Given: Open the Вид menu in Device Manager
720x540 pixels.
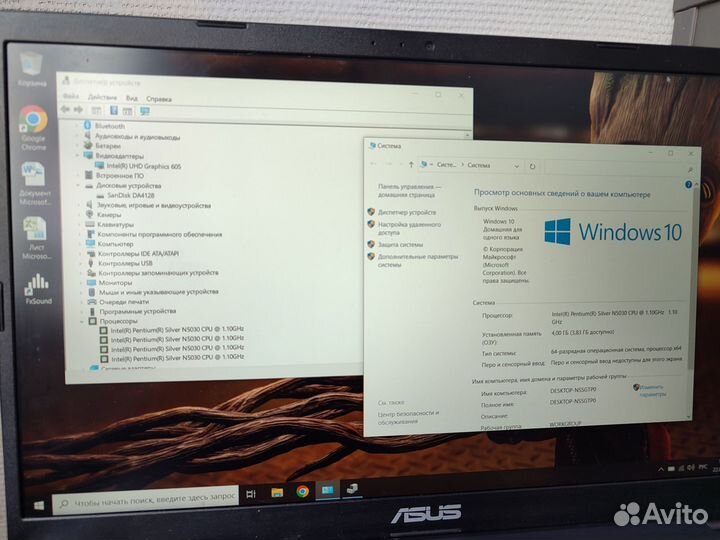Looking at the screenshot, I should click(132, 98).
